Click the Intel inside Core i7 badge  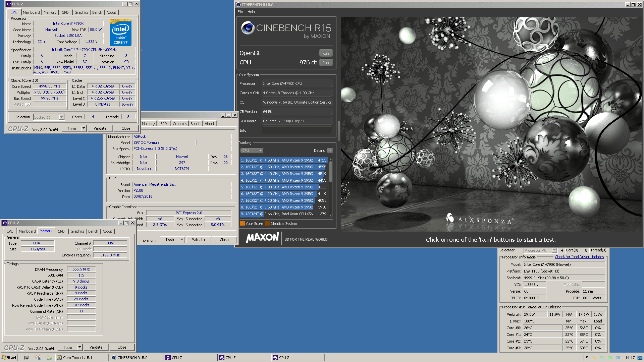[120, 33]
